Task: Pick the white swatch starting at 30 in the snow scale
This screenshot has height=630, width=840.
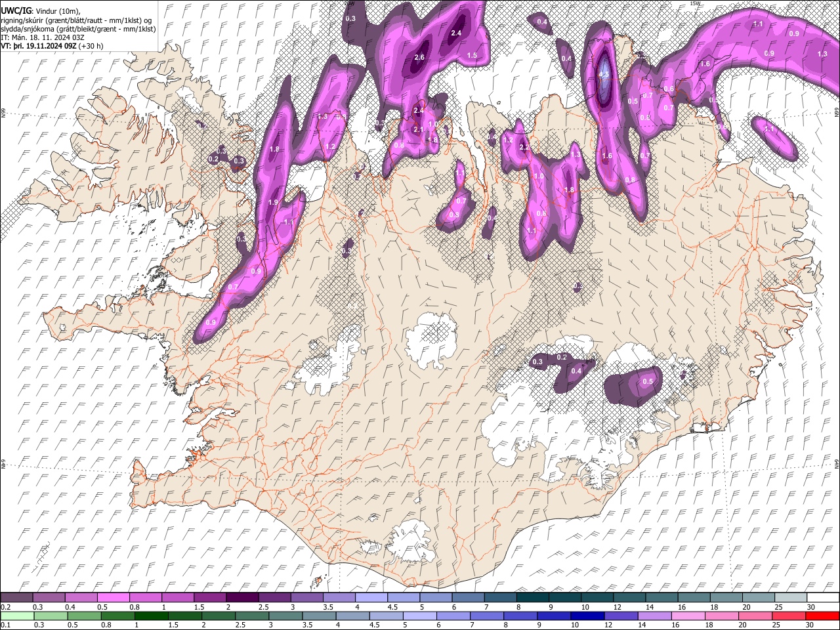Action: click(x=823, y=598)
